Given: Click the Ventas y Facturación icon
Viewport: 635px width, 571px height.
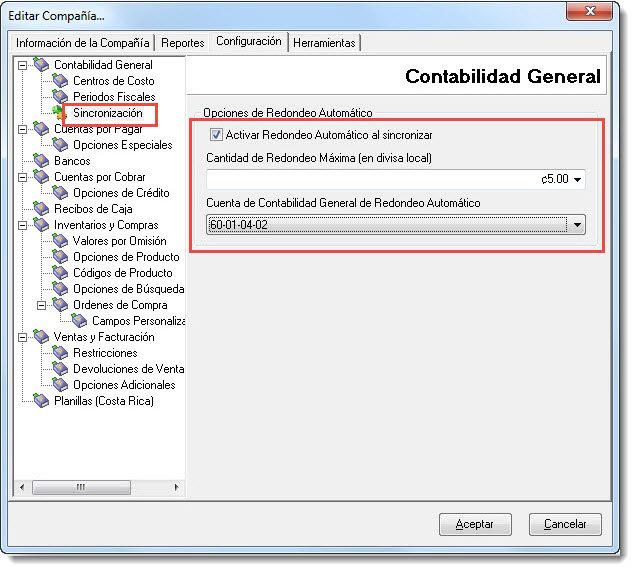Looking at the screenshot, I should pos(41,337).
